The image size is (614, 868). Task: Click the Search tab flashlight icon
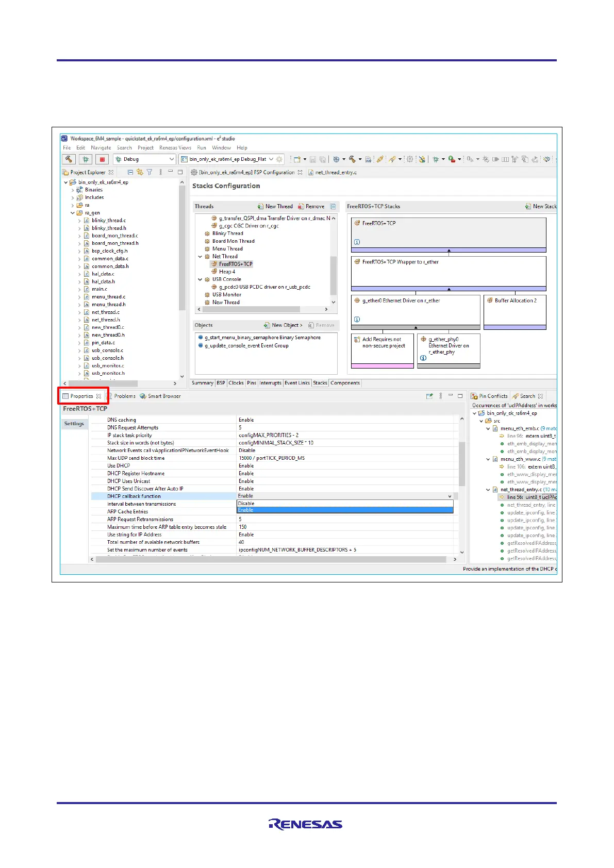(516, 396)
